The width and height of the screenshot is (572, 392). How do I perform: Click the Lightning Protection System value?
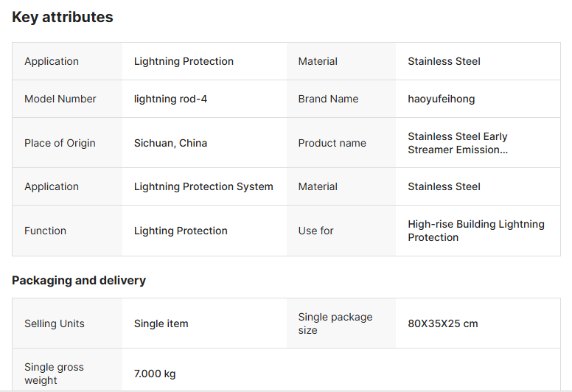pos(203,186)
